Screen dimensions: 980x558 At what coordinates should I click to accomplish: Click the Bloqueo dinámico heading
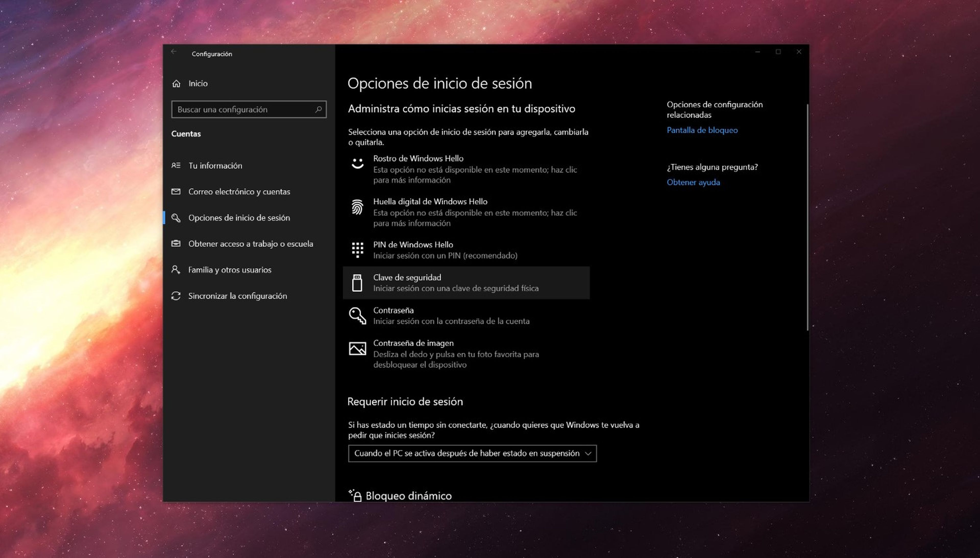click(x=409, y=496)
